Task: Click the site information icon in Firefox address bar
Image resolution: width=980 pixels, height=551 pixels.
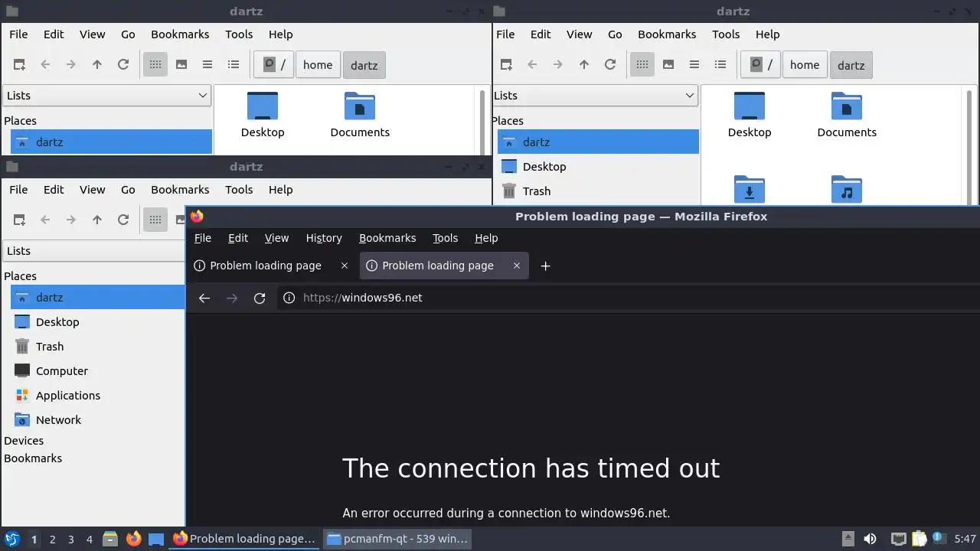Action: pyautogui.click(x=289, y=298)
